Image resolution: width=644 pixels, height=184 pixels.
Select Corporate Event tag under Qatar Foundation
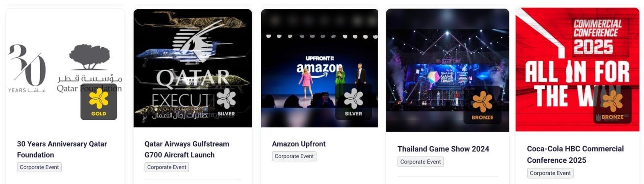tap(39, 167)
